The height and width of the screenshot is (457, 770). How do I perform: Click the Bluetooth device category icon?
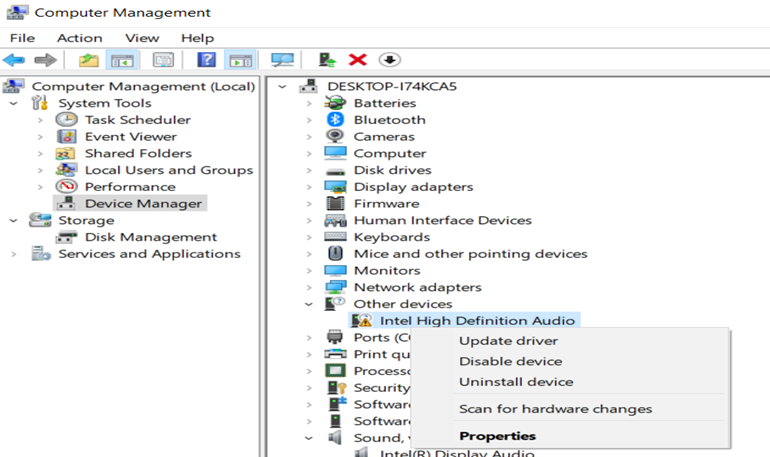[337, 120]
